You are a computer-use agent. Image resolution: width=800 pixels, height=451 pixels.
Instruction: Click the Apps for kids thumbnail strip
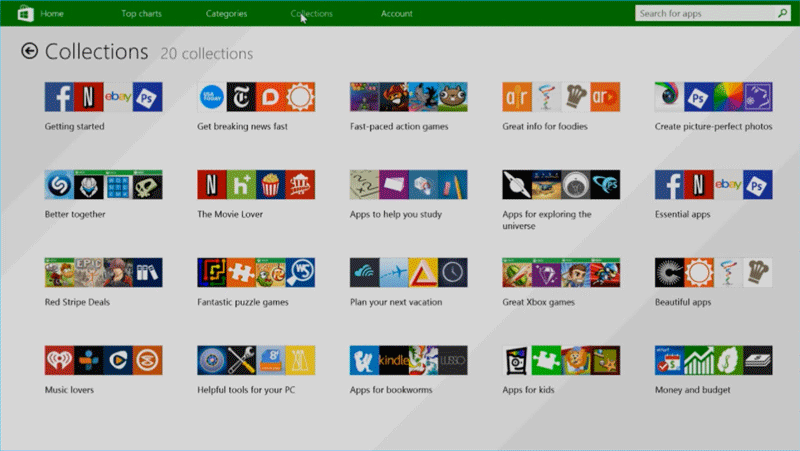pyautogui.click(x=560, y=361)
